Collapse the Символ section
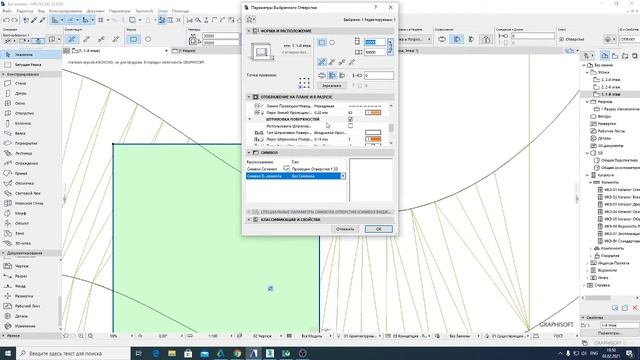The width and height of the screenshot is (640, 360). tap(249, 153)
